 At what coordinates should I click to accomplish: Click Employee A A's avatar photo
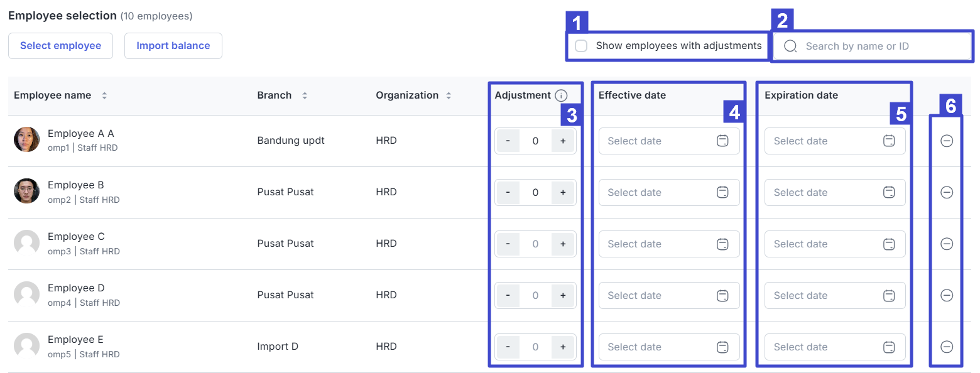26,139
